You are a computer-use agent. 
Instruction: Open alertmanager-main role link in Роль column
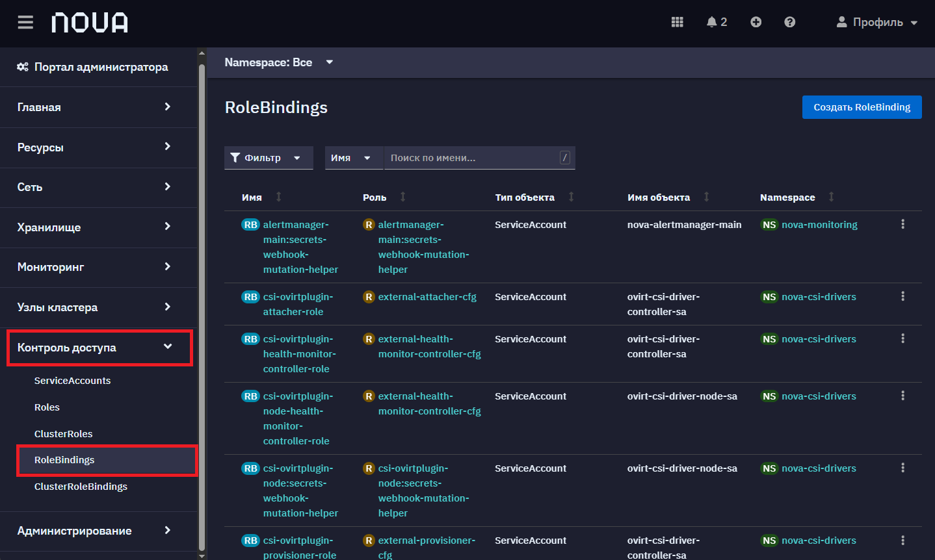pos(423,247)
